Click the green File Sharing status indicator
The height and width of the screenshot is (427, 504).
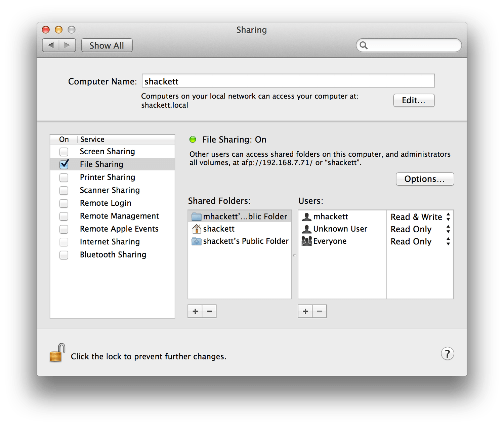[193, 140]
